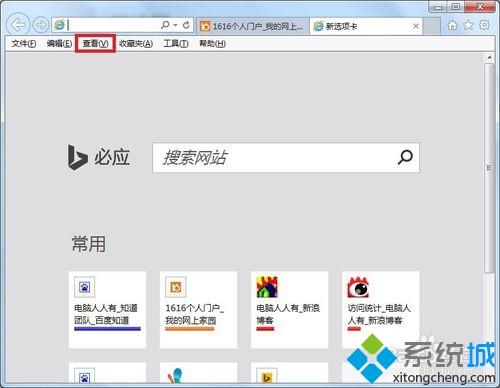Image resolution: width=500 pixels, height=388 pixels.
Task: Minimize the browser window
Action: click(438, 7)
